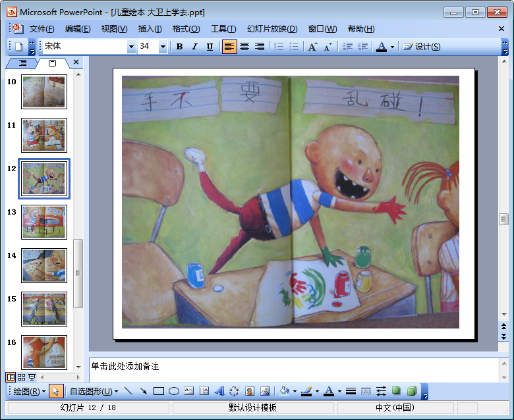Start slide show from current slide

32,377
